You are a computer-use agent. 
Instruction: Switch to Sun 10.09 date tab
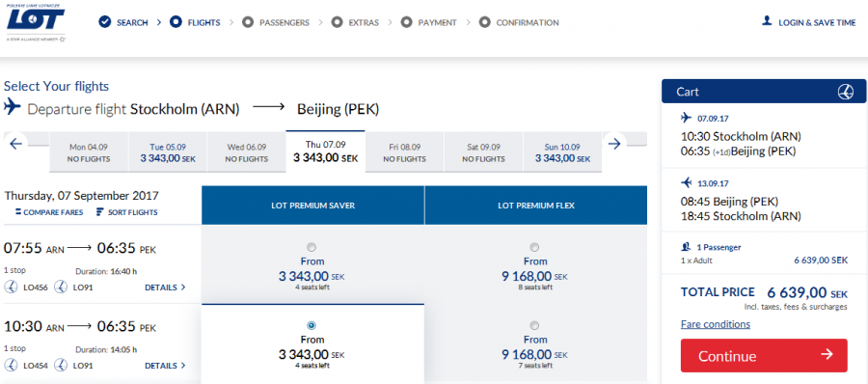click(x=562, y=152)
